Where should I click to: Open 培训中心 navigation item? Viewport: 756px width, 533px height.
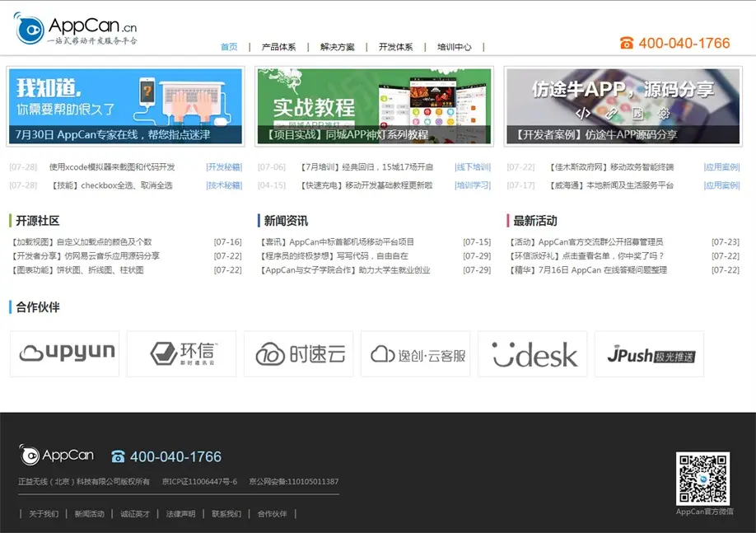pos(455,47)
